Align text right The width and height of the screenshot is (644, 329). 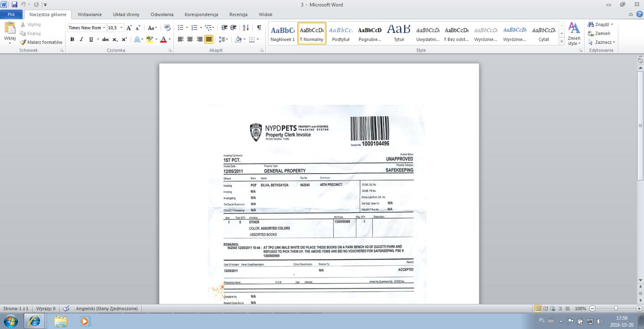pos(199,39)
